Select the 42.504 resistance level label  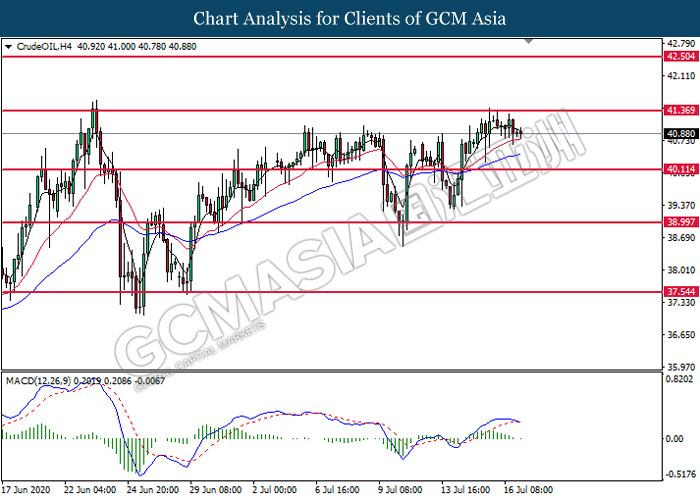click(x=680, y=56)
